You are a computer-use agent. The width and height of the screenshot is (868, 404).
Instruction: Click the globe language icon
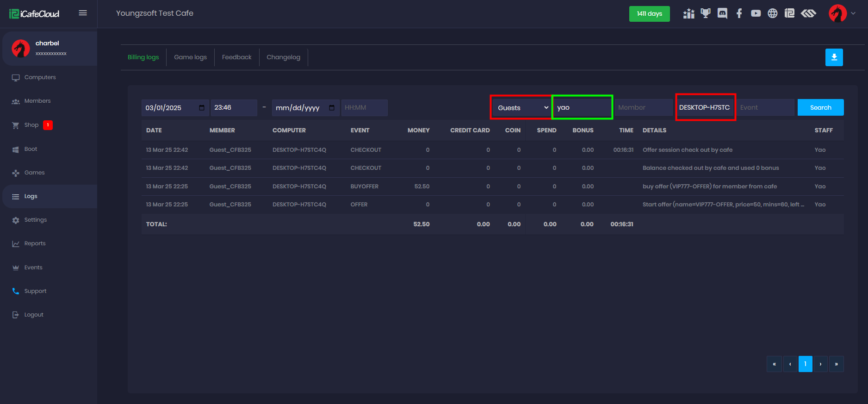772,13
